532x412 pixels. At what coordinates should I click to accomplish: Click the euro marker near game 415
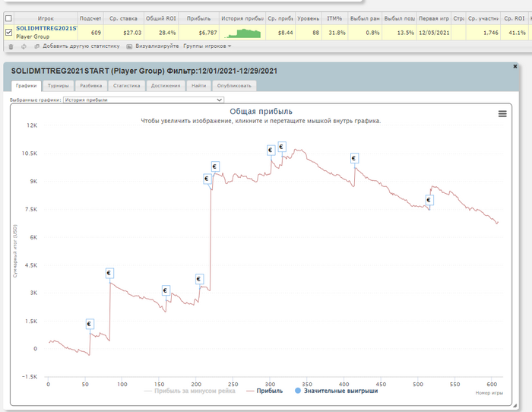click(354, 158)
